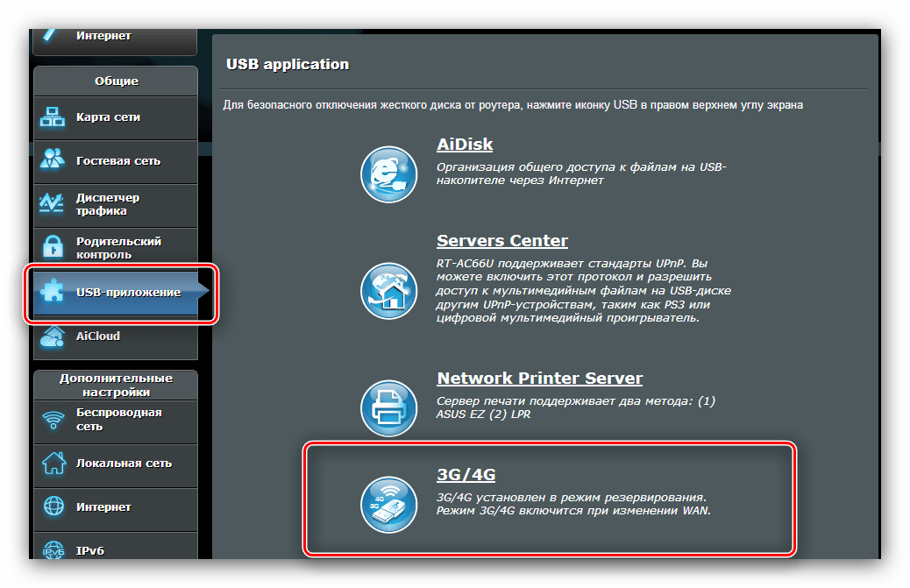Open the AiDisk link
This screenshot has width=910, height=588.
coord(465,145)
